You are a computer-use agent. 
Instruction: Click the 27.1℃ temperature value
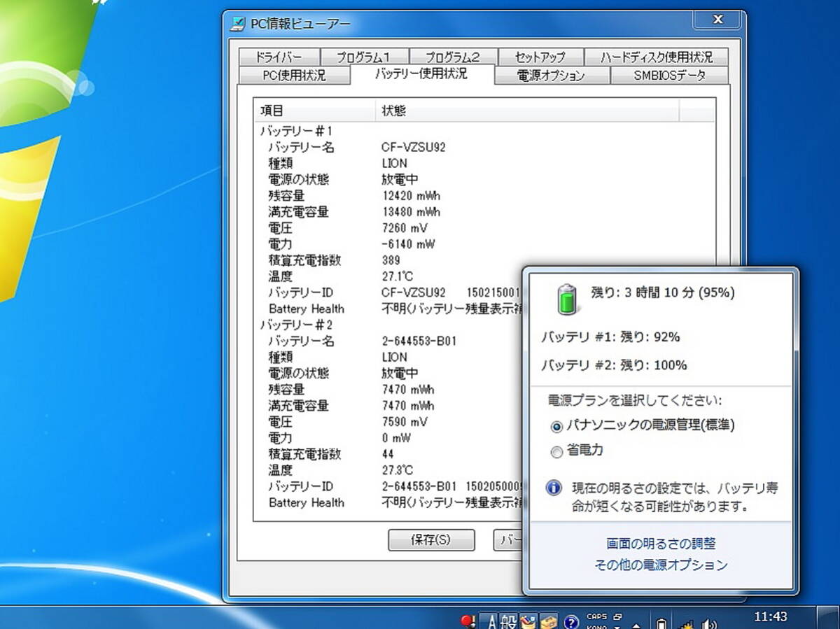coord(398,276)
